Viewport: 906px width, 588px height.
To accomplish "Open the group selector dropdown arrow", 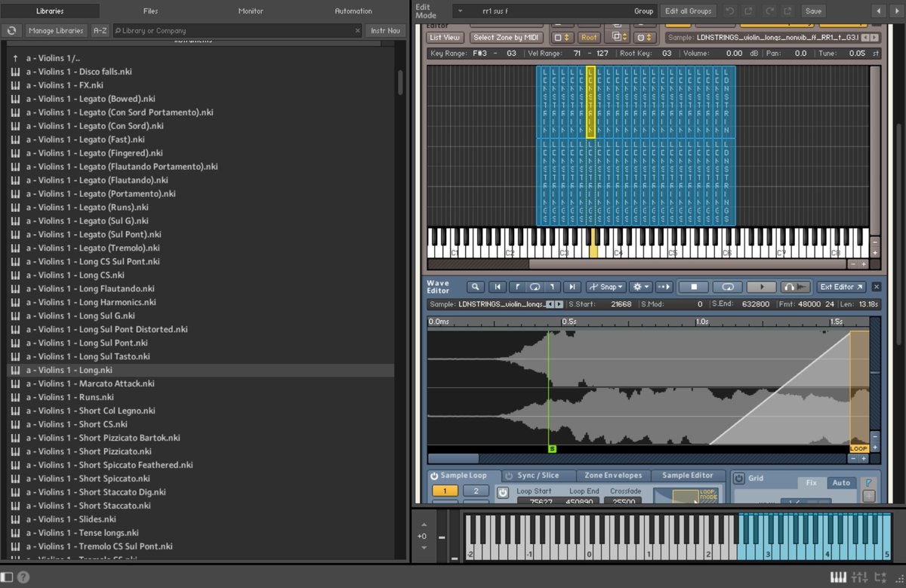I will tap(460, 11).
